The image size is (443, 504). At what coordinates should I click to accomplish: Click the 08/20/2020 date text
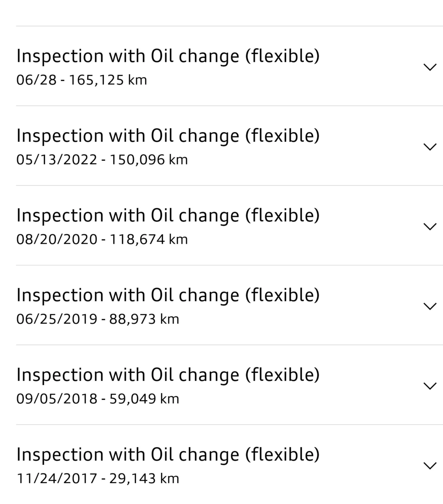point(57,240)
